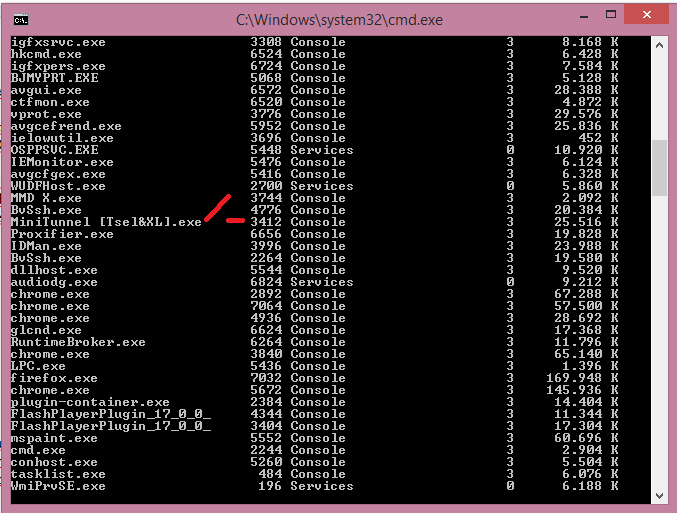This screenshot has height=513, width=677.
Task: Click the cmd.exe process name in list
Action: (38, 450)
